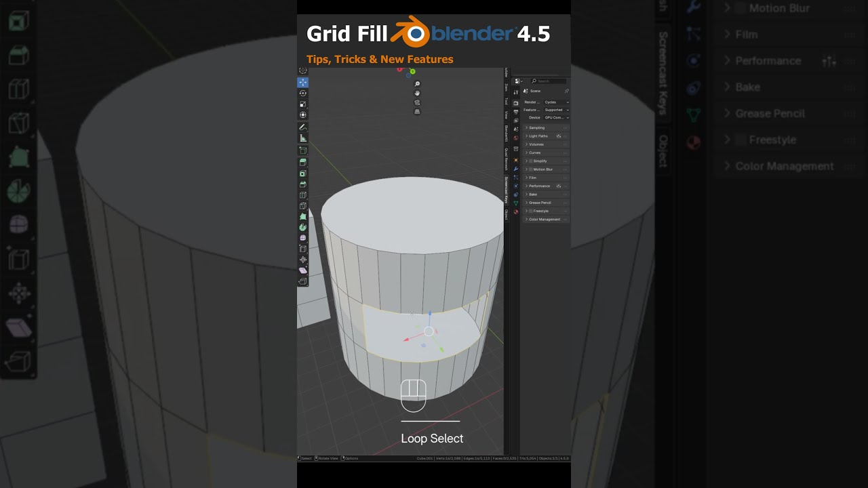Switch to the Quad Remesh sidebar tab
The width and height of the screenshot is (868, 488).
[506, 159]
